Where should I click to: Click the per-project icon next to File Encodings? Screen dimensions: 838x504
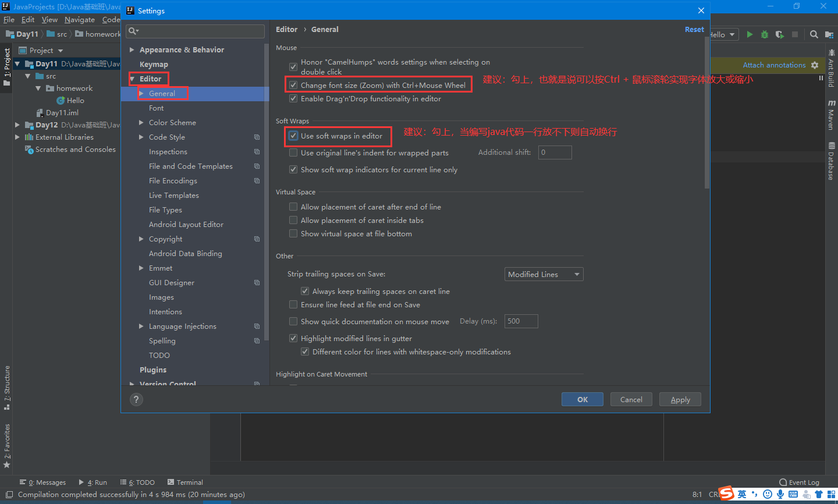pyautogui.click(x=257, y=181)
